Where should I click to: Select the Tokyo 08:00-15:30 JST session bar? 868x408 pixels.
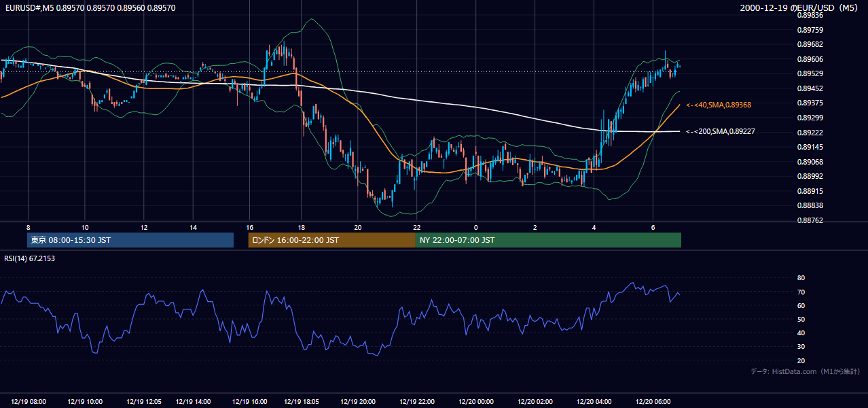130,240
